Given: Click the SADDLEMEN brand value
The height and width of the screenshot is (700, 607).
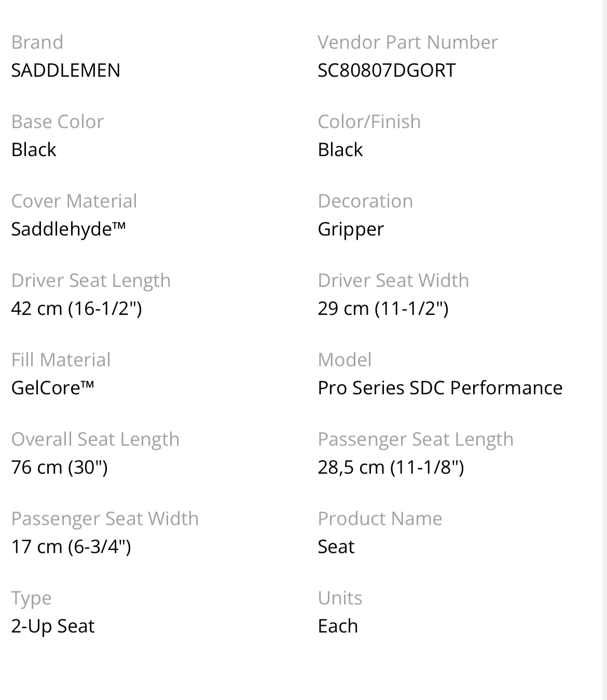Looking at the screenshot, I should point(65,70).
